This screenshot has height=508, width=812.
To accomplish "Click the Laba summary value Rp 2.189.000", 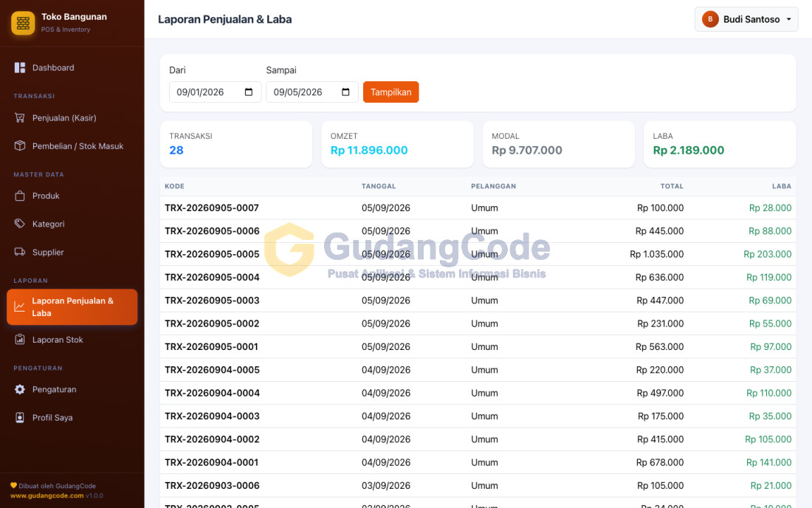I will tap(688, 150).
